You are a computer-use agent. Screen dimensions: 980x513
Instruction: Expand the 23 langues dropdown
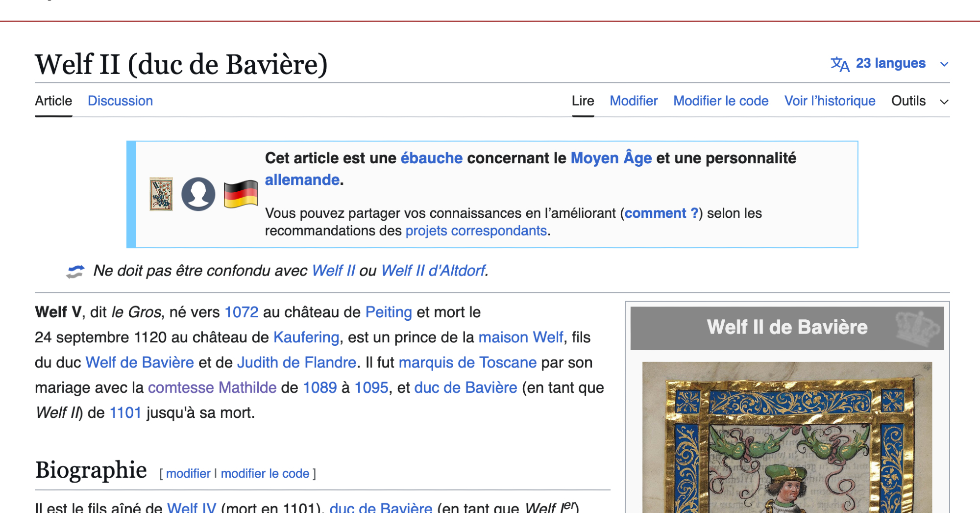pyautogui.click(x=890, y=63)
